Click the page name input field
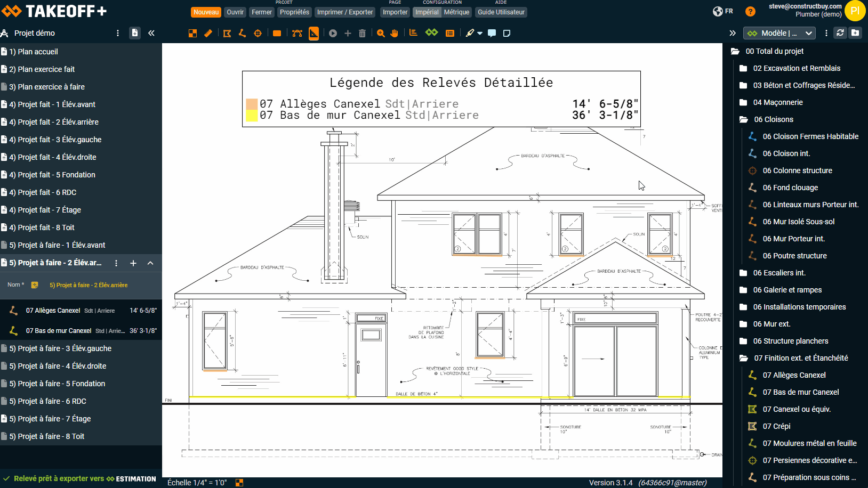868x488 pixels. pos(89,285)
